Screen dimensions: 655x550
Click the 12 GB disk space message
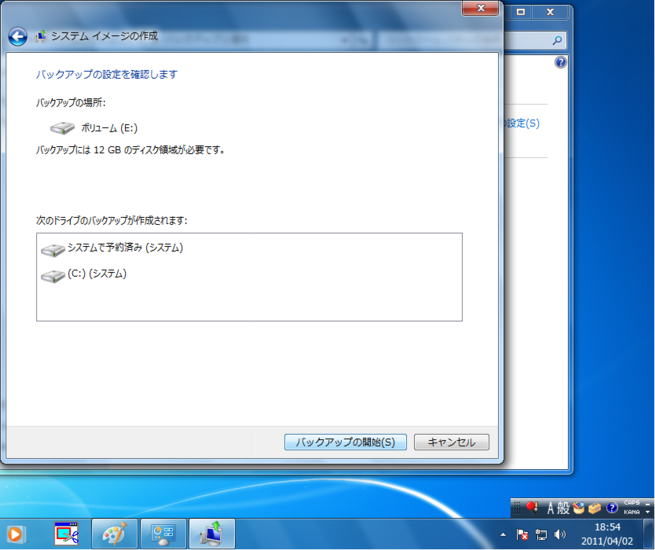click(x=130, y=150)
